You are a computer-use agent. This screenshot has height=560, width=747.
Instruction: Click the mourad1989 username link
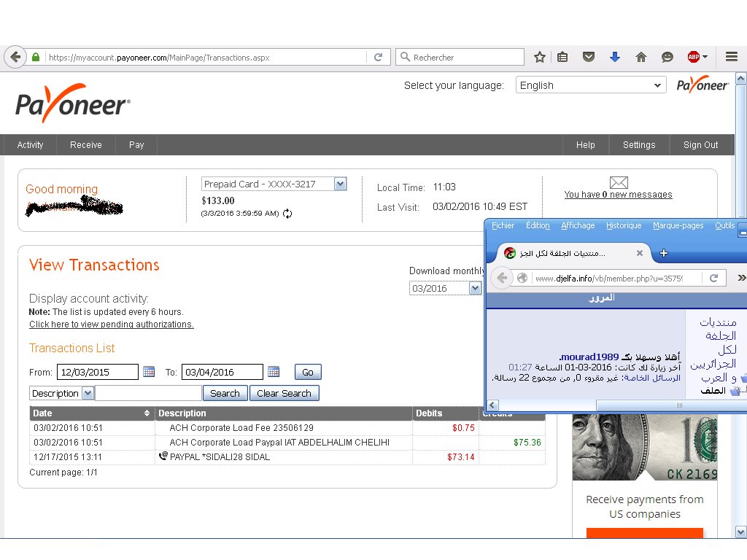[x=589, y=357]
